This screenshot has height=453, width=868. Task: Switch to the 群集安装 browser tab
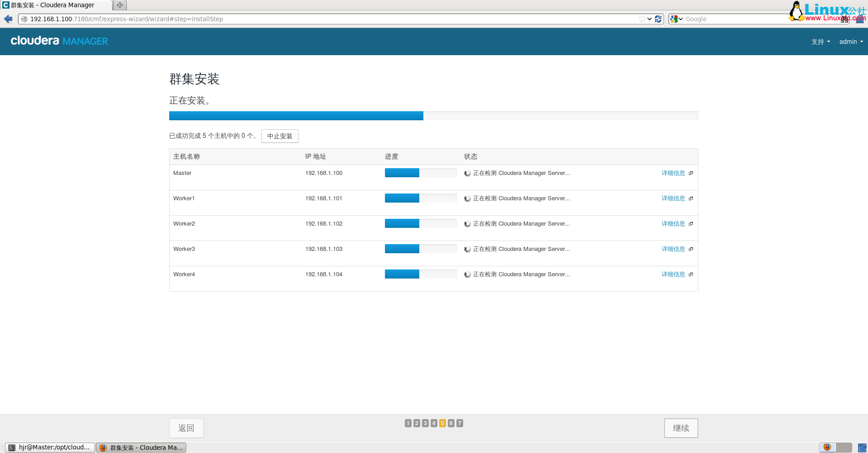pos(54,5)
